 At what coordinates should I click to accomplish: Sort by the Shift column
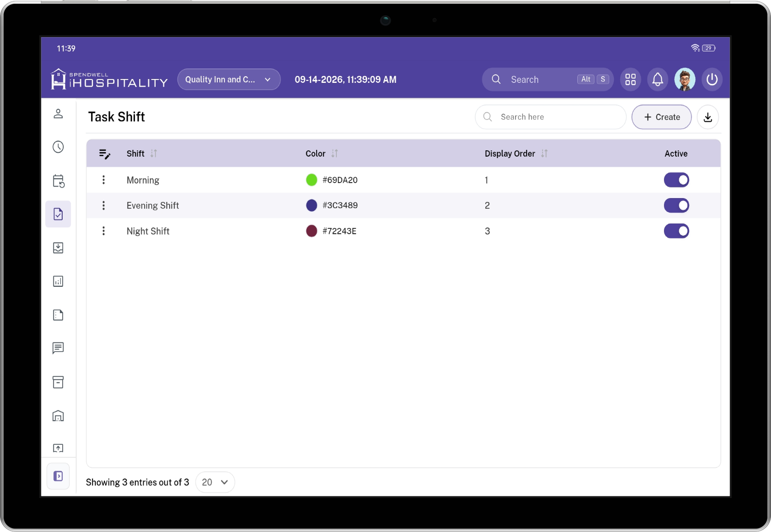click(154, 154)
